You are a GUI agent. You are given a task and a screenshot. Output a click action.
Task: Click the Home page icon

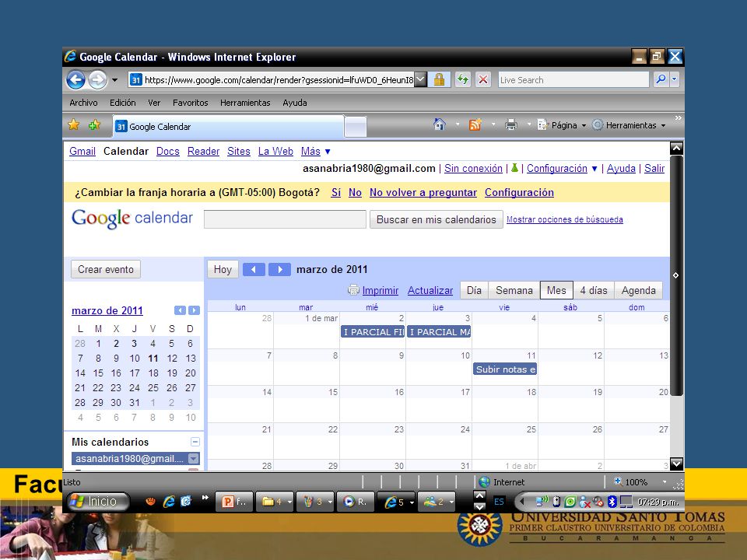(x=439, y=124)
